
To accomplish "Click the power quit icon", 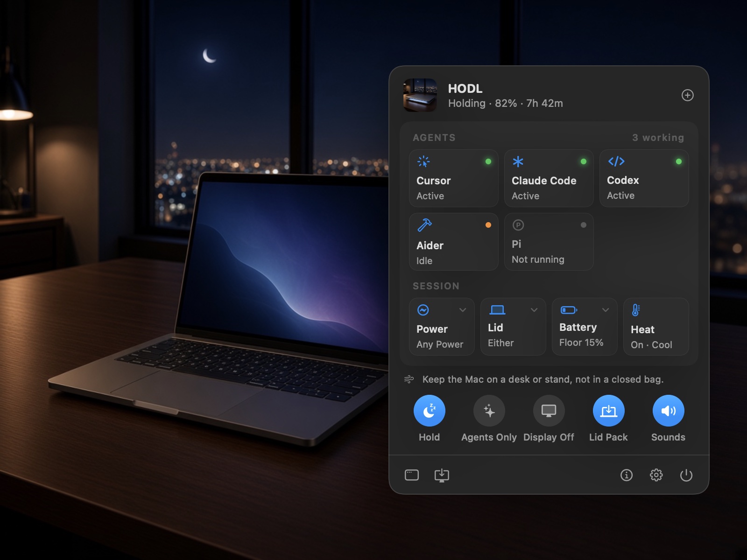I will [686, 475].
